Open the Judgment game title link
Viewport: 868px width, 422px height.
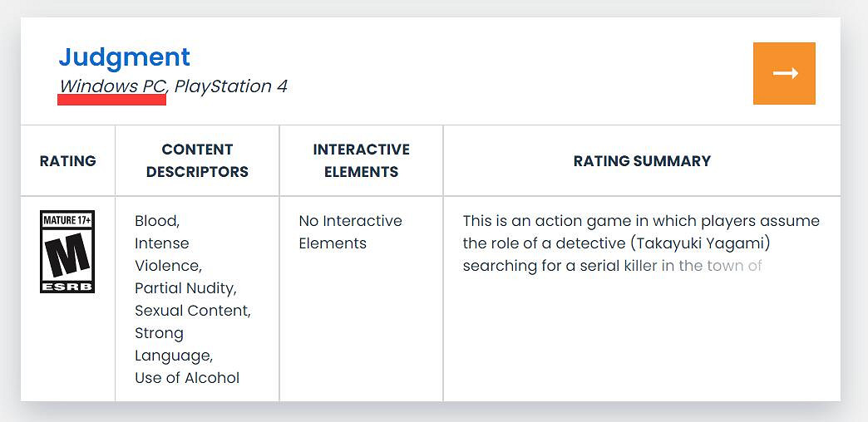coord(124,57)
